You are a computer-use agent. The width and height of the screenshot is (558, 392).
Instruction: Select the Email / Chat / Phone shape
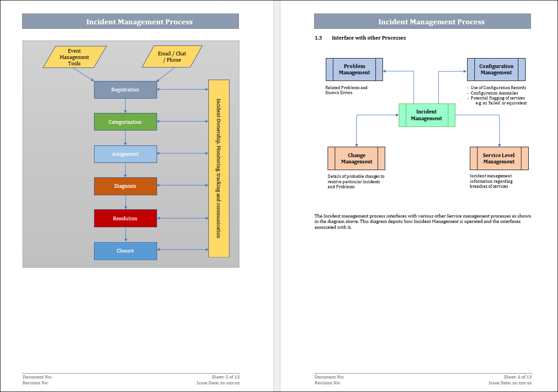[x=172, y=57]
